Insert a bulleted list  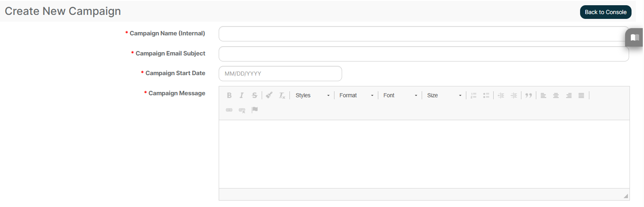(x=486, y=95)
